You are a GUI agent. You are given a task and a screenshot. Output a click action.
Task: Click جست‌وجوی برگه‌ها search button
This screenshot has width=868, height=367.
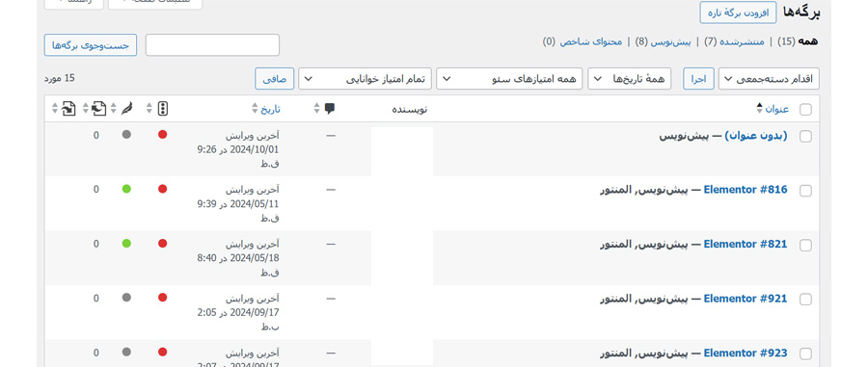(91, 45)
